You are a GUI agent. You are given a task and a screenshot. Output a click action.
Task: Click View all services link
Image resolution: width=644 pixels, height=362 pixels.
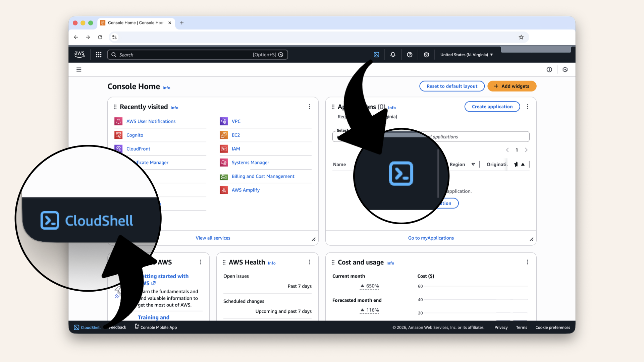point(213,238)
